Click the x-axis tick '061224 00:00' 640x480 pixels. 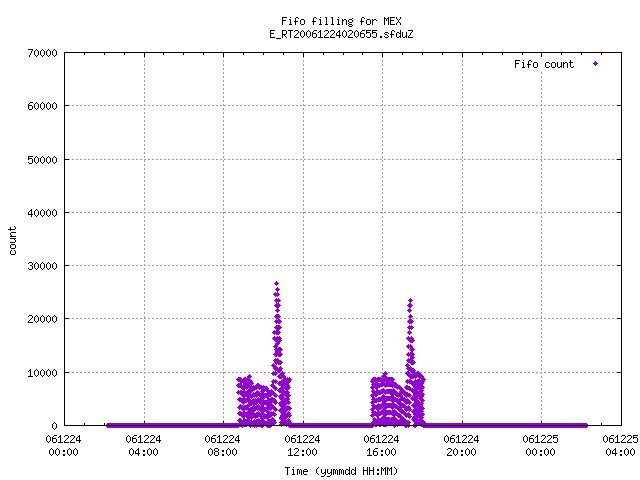[63, 446]
